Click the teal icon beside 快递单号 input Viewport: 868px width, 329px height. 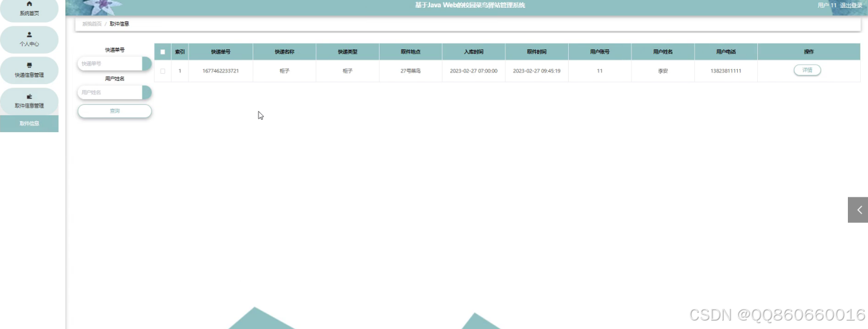[x=146, y=63]
